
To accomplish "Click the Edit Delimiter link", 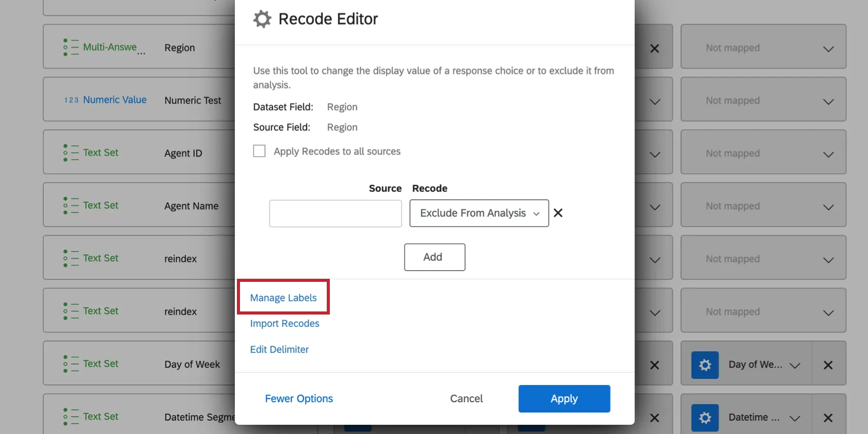I will pos(279,350).
